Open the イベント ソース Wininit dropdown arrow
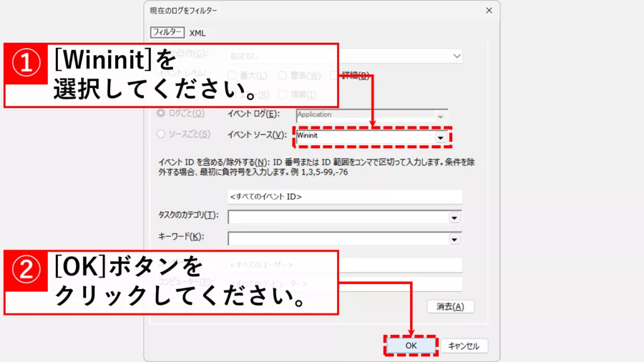The height and width of the screenshot is (362, 644). (440, 138)
